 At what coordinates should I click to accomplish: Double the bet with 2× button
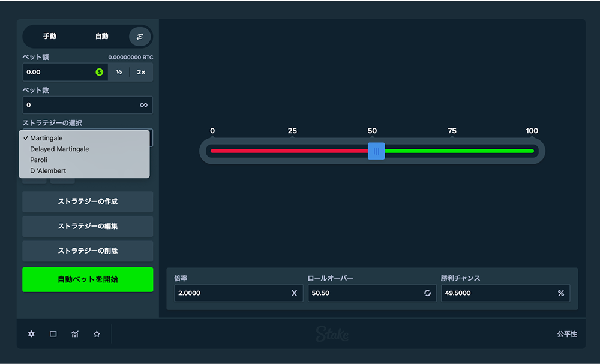click(x=141, y=72)
